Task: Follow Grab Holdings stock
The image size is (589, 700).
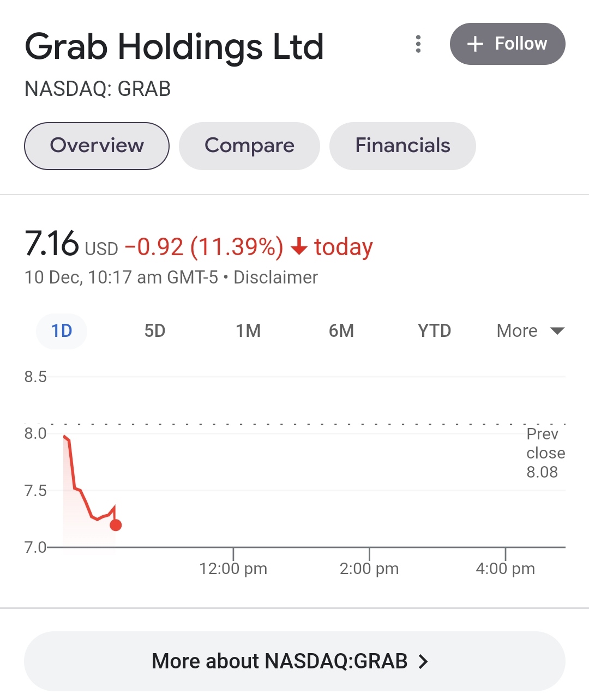Action: click(x=507, y=44)
